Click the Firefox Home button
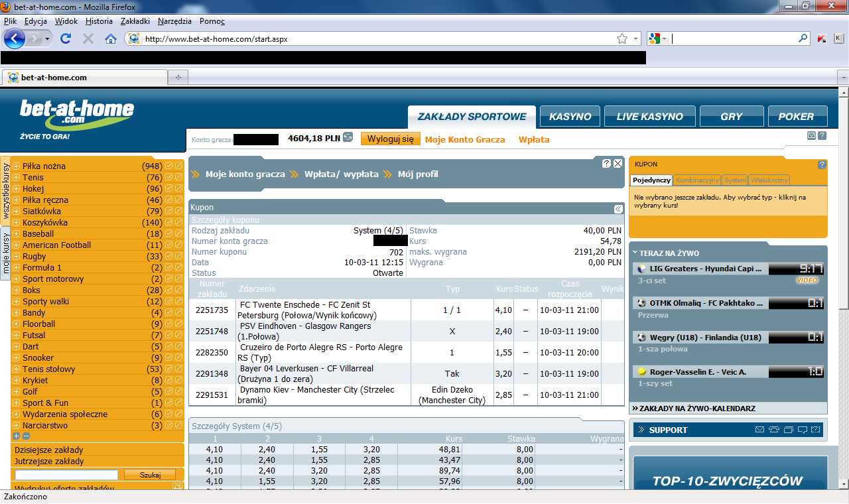 click(x=111, y=38)
